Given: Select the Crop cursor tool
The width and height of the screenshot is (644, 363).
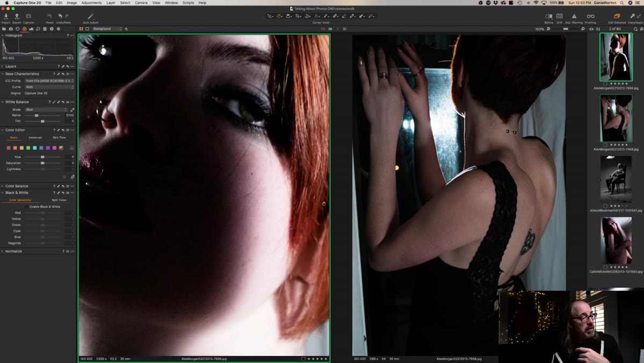Looking at the screenshot, I should point(298,16).
